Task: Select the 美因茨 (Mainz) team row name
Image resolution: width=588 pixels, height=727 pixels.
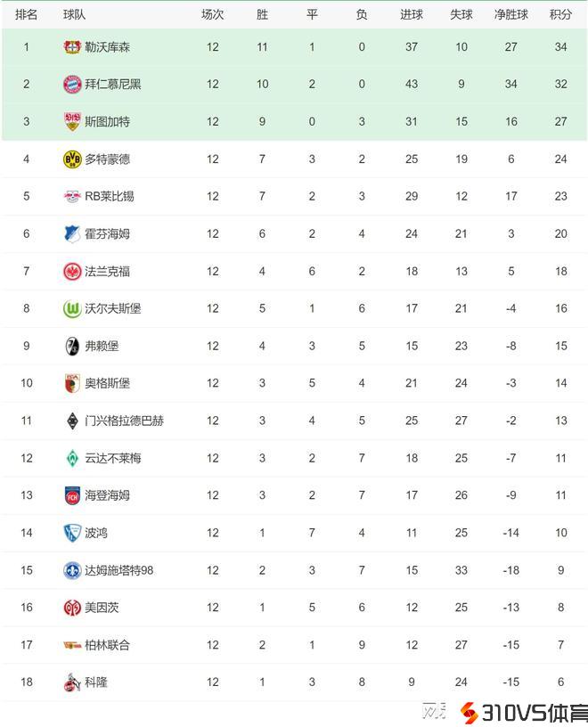Action: pos(102,608)
